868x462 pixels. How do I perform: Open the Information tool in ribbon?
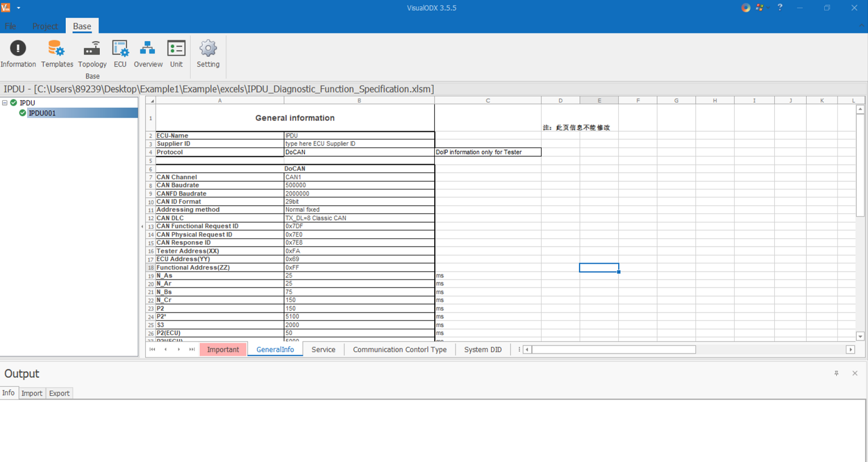click(18, 54)
